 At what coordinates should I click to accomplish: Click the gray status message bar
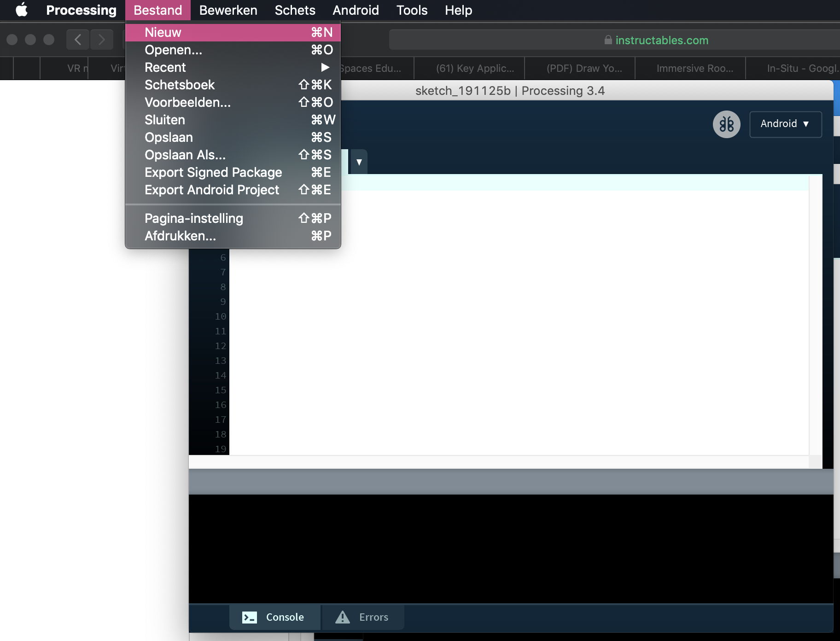511,482
